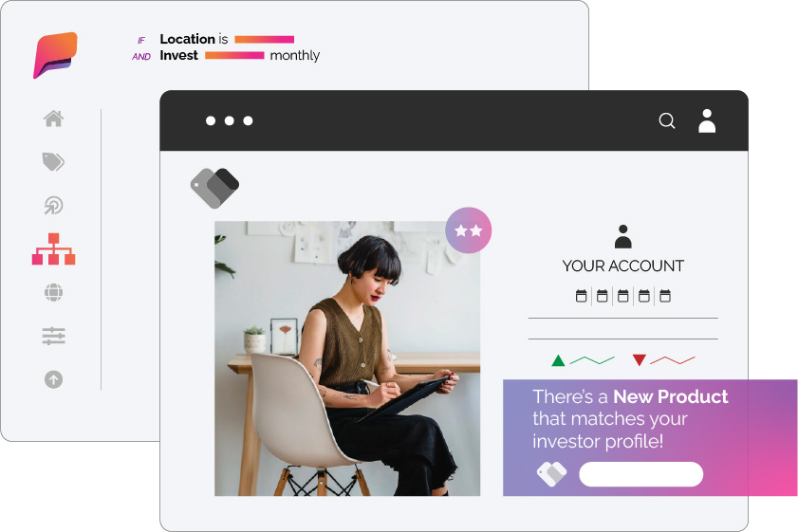
Task: Click the red downward trend indicator
Action: pyautogui.click(x=663, y=360)
